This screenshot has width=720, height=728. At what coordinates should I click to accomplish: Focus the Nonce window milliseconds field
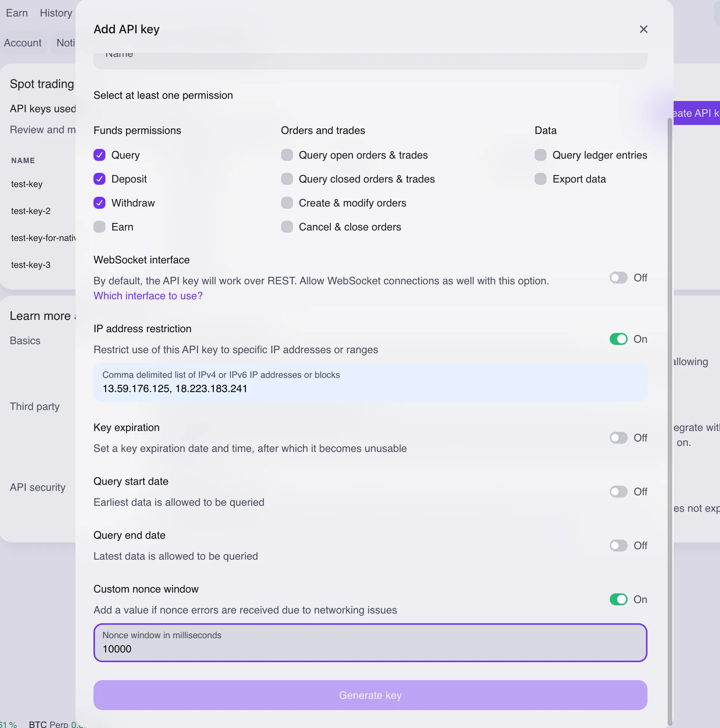[370, 648]
